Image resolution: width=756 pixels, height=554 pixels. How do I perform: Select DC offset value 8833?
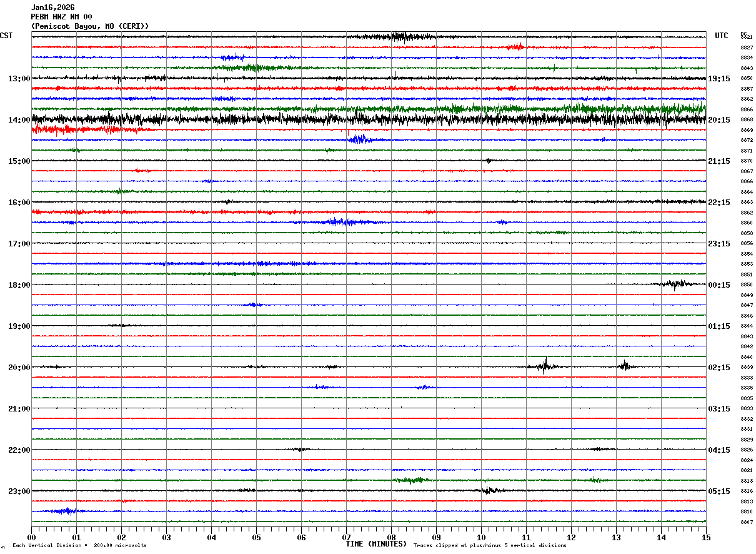click(x=747, y=409)
